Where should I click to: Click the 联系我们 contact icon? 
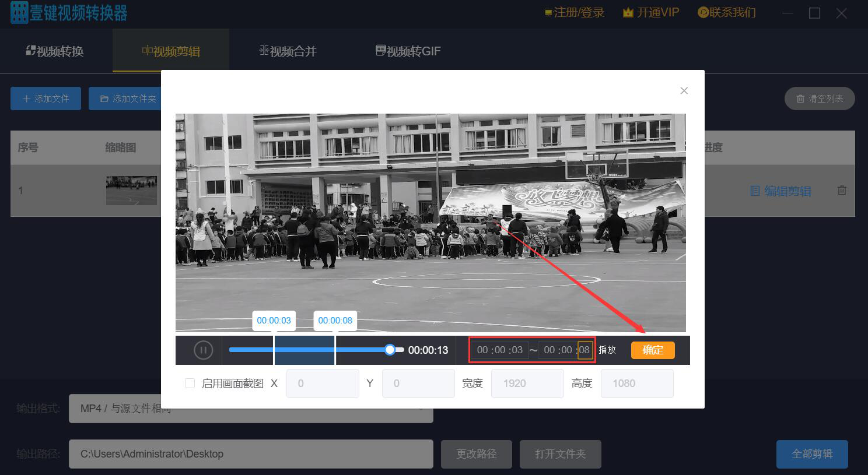703,12
